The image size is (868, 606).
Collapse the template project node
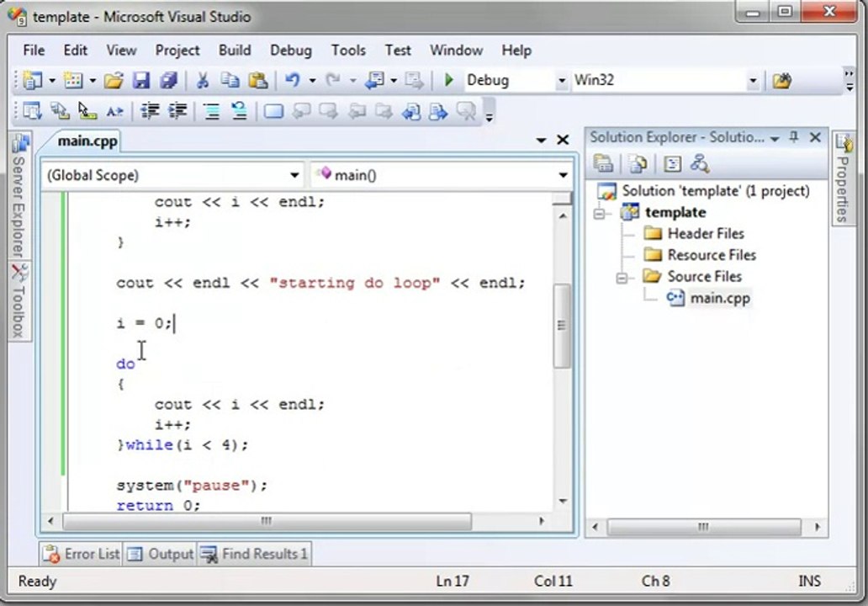[599, 213]
